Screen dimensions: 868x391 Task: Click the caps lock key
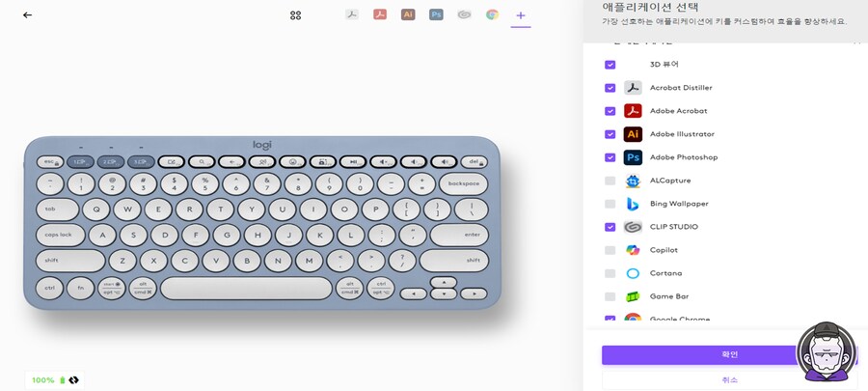(x=61, y=235)
